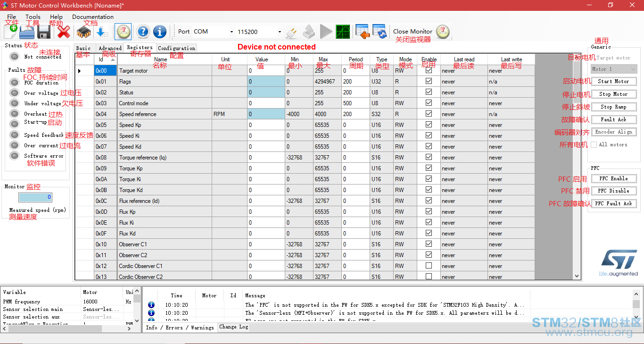The height and width of the screenshot is (344, 644).
Task: Click the Value cell for Control mode
Action: click(x=266, y=103)
